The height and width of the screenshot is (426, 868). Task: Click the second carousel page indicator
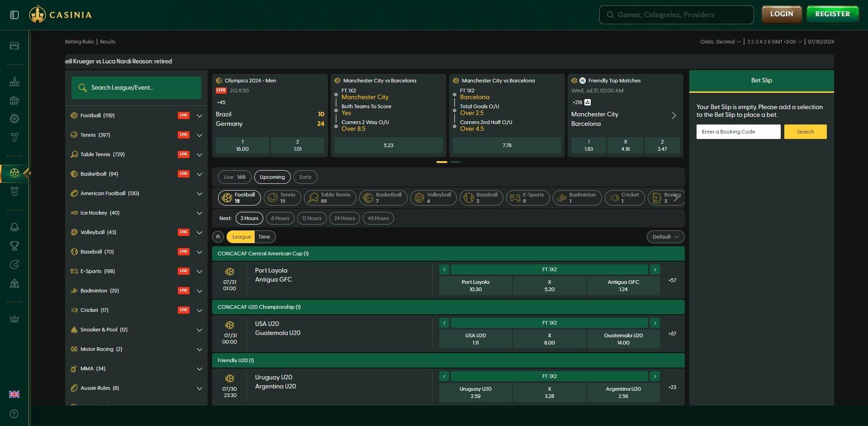click(455, 162)
